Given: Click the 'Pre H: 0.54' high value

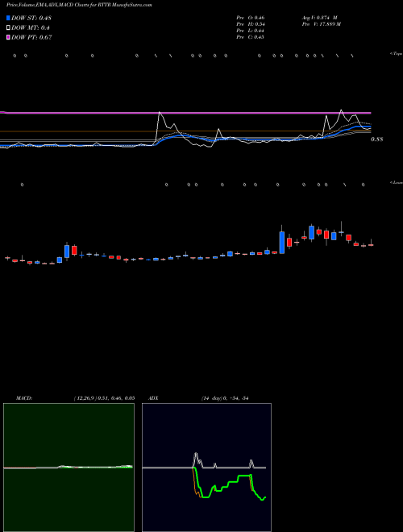Looking at the screenshot, I should coord(251,24).
